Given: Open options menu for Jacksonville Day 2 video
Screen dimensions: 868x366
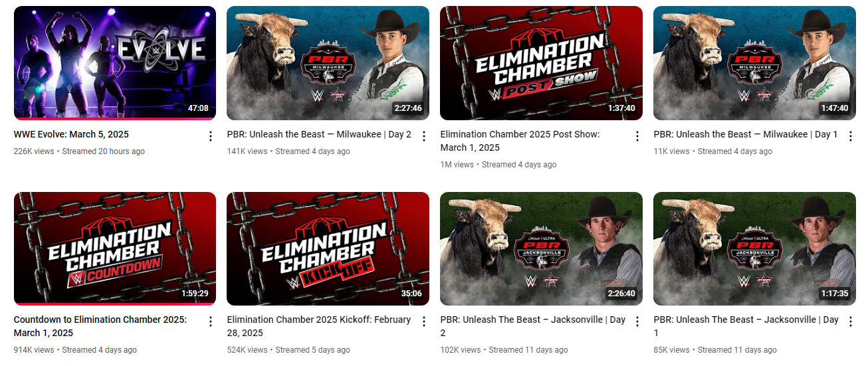Looking at the screenshot, I should 637,321.
